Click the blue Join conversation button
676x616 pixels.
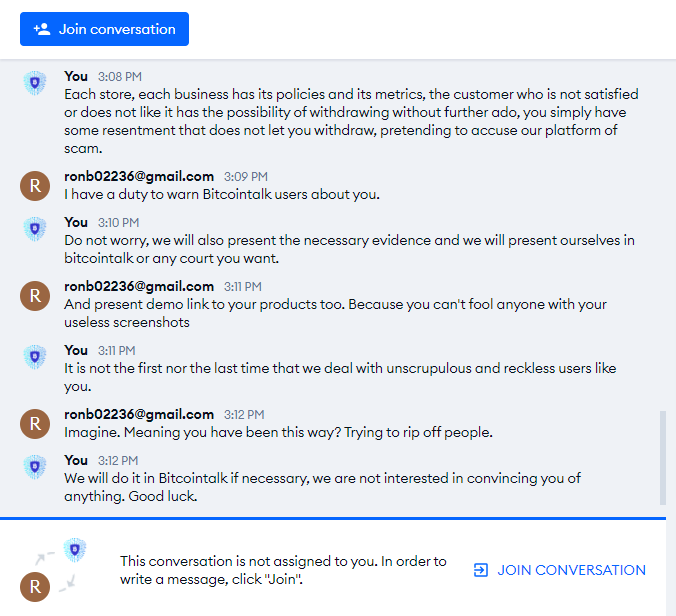pos(104,29)
